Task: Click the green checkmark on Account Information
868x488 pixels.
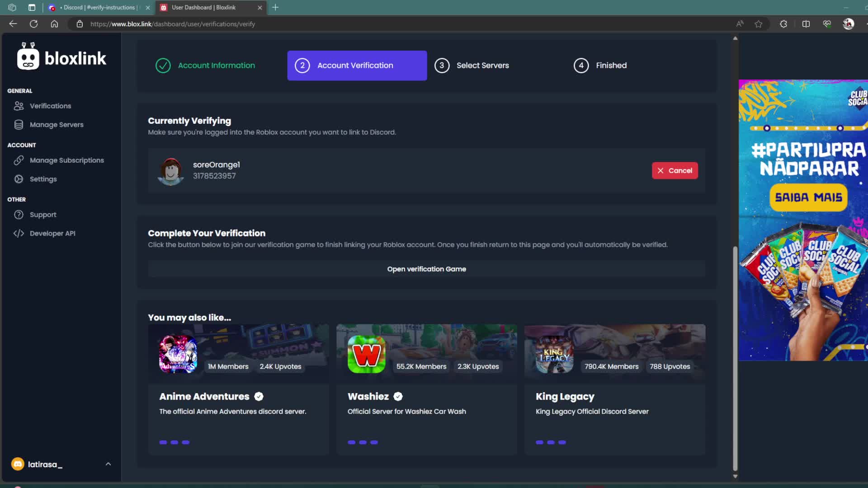Action: coord(163,66)
